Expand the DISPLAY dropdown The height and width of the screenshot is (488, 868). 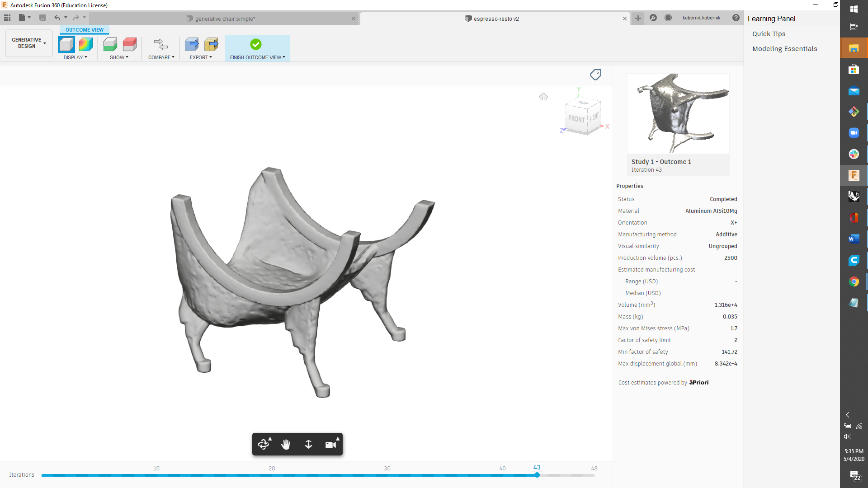75,57
